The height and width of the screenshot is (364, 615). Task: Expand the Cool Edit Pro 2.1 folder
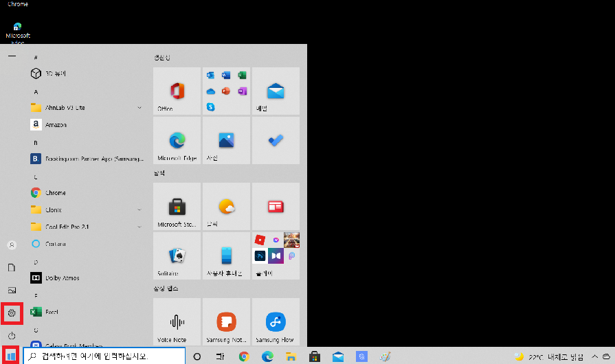pos(87,227)
